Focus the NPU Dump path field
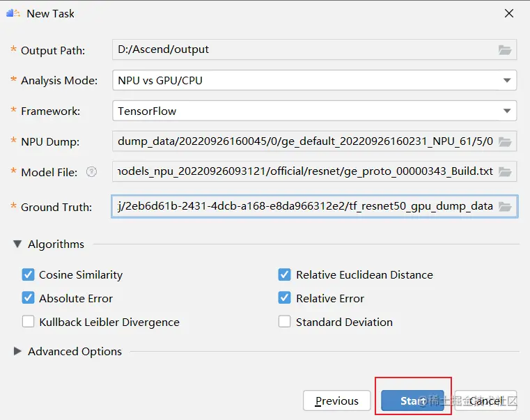530x420 pixels. (x=314, y=141)
